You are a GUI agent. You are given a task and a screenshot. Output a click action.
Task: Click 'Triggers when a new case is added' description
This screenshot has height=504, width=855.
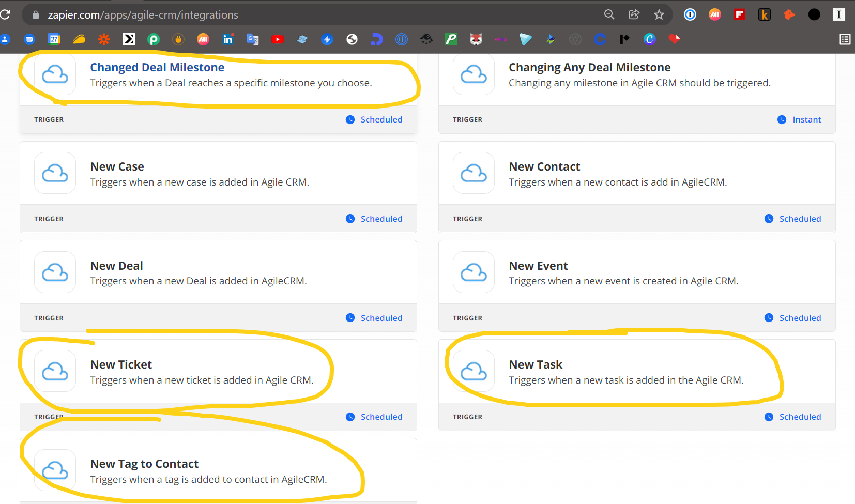pos(200,182)
